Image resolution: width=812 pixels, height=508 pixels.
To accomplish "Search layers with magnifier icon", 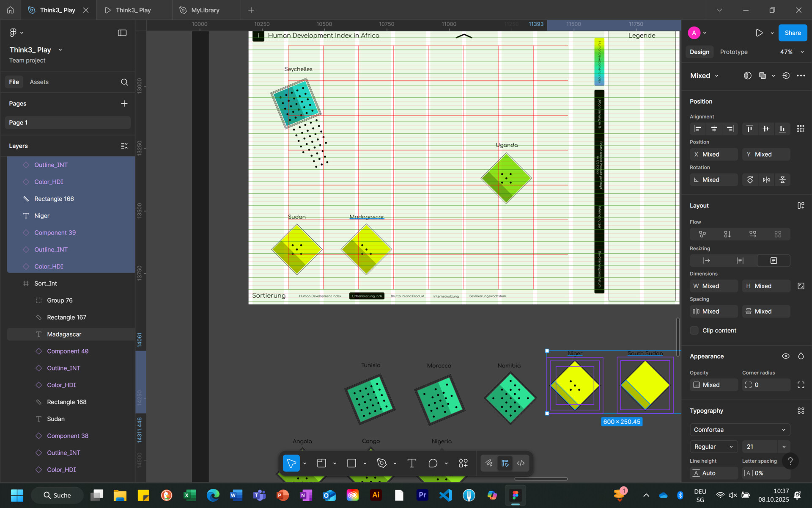I will click(x=124, y=82).
